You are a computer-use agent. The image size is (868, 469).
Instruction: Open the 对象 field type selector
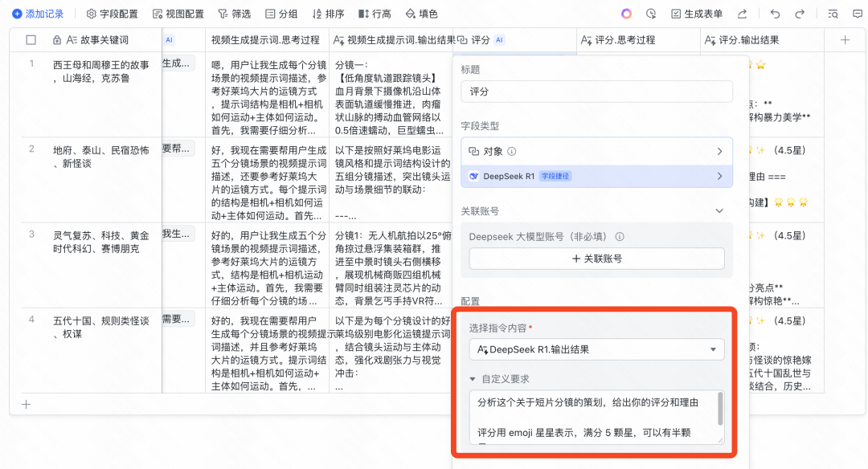coord(596,151)
